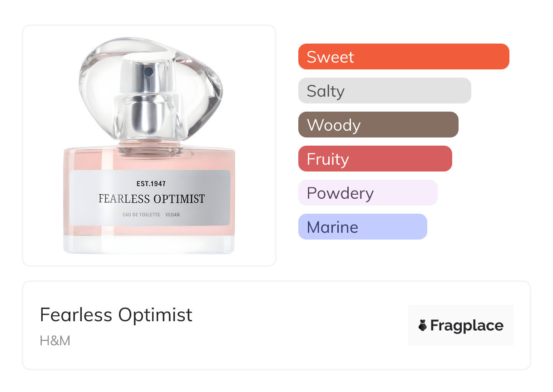The height and width of the screenshot is (392, 553).
Task: Click the pink liquid above the label
Action: tap(150, 159)
